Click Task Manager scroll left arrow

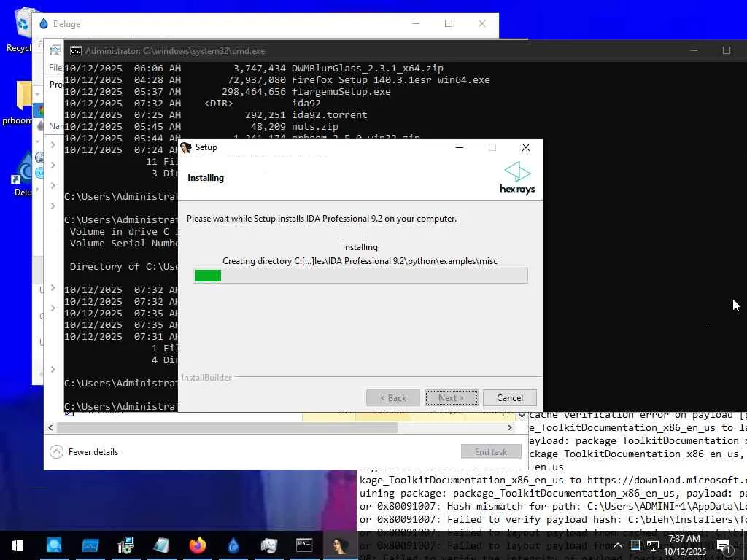[50, 427]
